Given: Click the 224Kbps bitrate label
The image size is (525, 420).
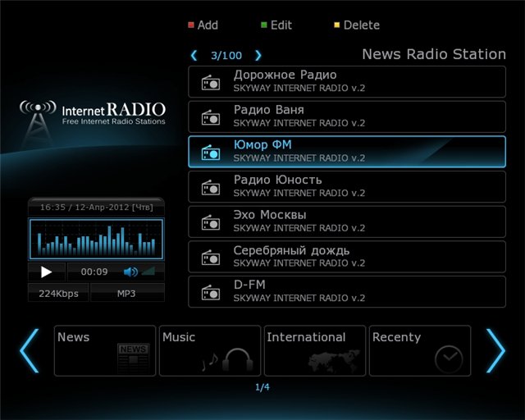Looking at the screenshot, I should [58, 294].
